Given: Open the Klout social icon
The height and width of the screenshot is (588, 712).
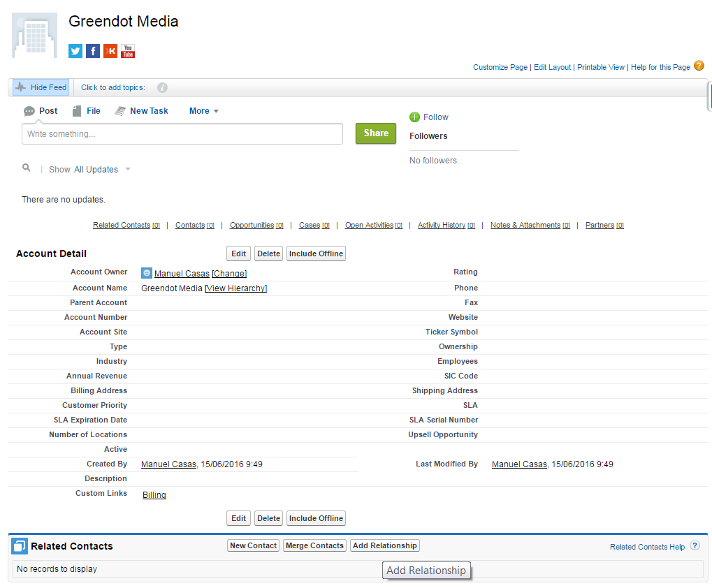Looking at the screenshot, I should click(x=110, y=51).
